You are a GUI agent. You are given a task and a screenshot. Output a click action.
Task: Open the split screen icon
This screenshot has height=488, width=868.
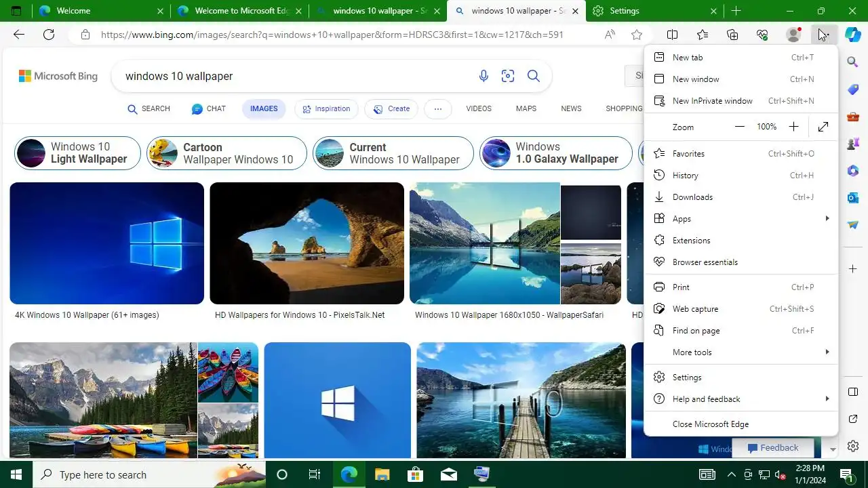(672, 35)
